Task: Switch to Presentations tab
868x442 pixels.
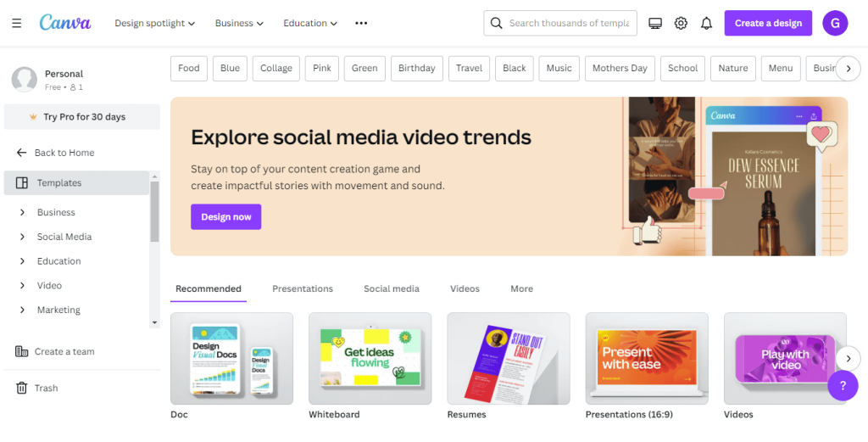Action: coord(303,288)
